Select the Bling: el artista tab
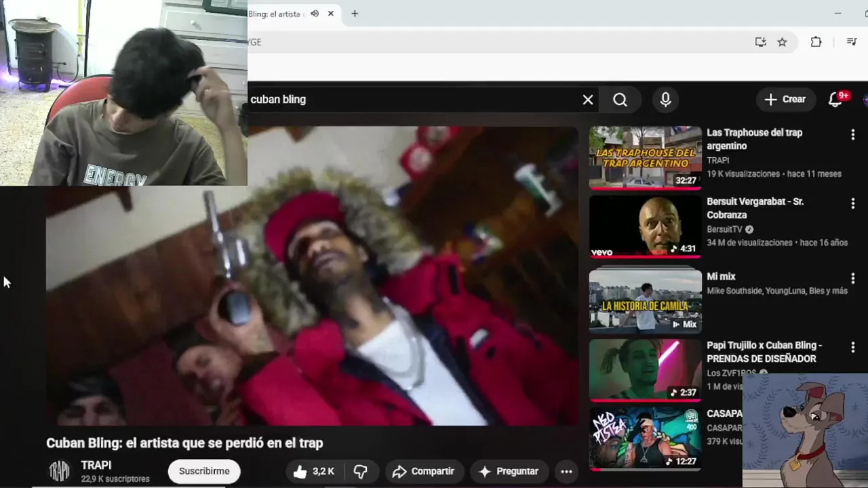 [x=276, y=14]
